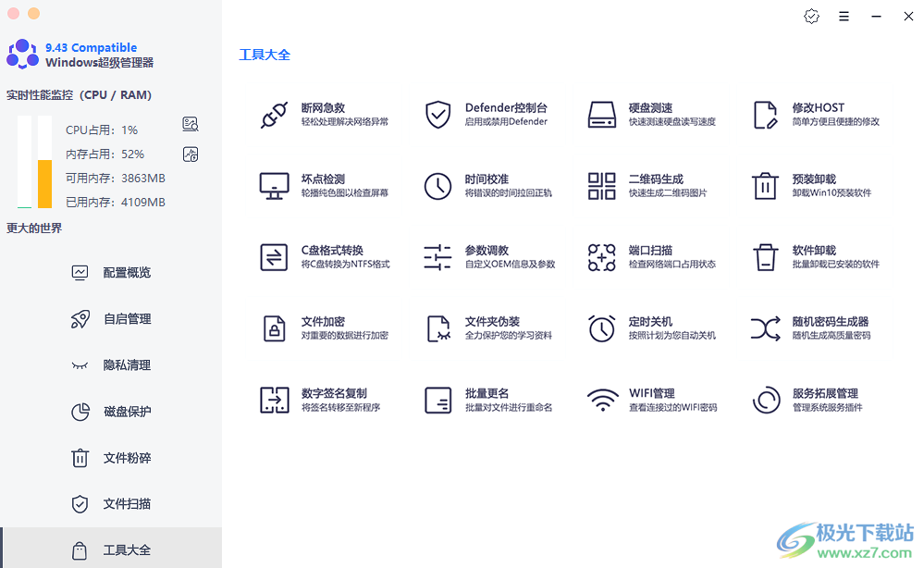This screenshot has height=568, width=924.
Task: Click description 检查网络端口占用状态
Action: click(672, 265)
